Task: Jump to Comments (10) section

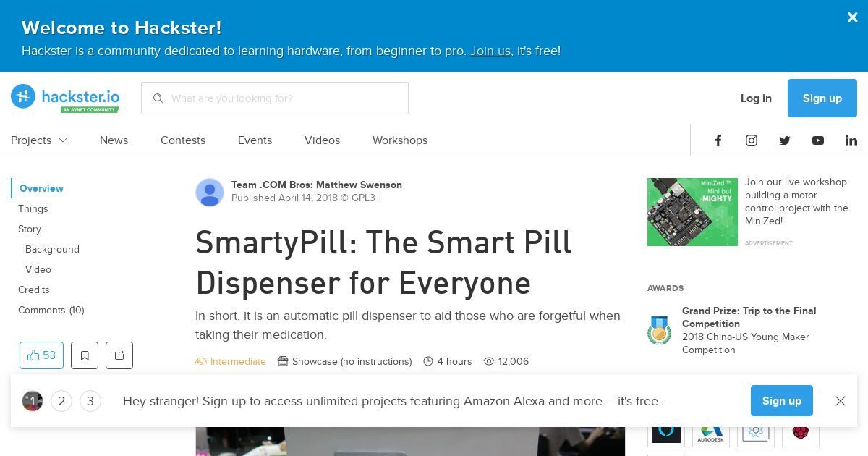Action: point(51,310)
